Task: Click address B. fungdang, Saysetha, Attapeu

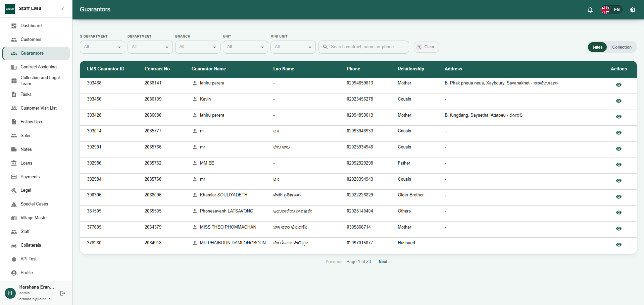Action: tap(484, 115)
